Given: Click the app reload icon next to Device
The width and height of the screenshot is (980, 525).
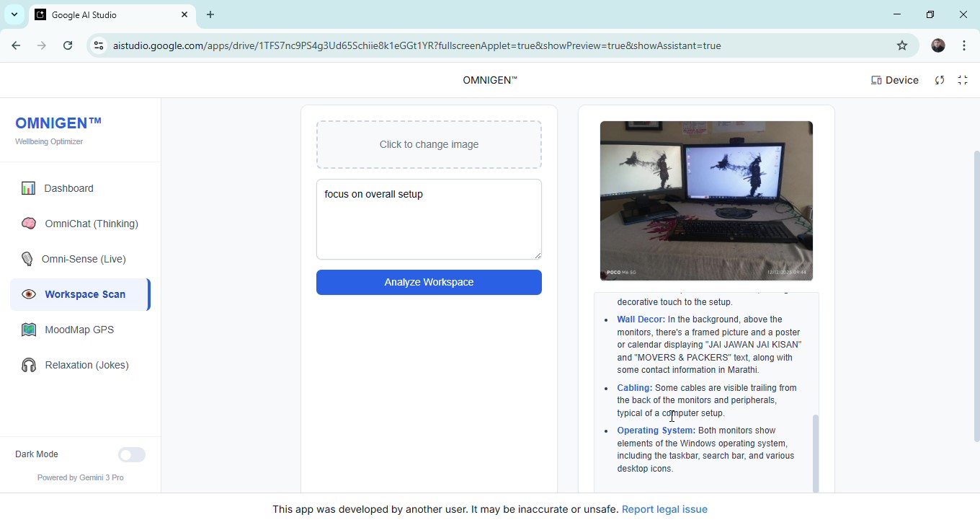Looking at the screenshot, I should [x=940, y=81].
